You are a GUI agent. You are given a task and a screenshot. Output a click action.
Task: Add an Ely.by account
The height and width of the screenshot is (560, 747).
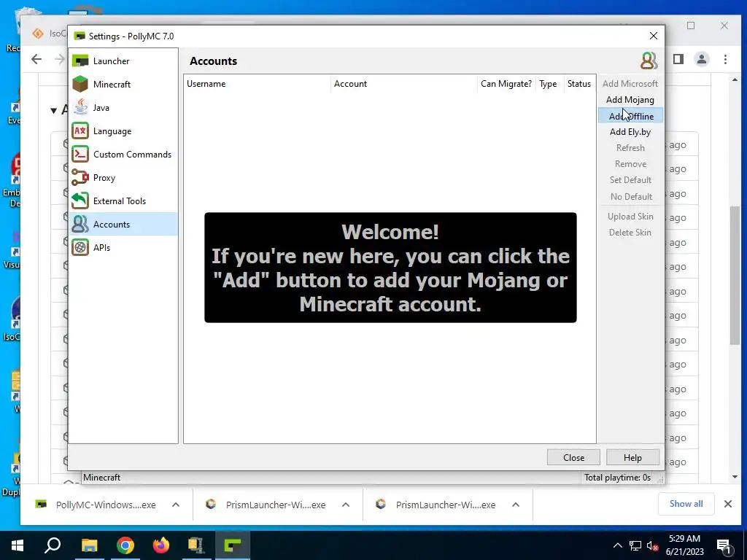[630, 132]
